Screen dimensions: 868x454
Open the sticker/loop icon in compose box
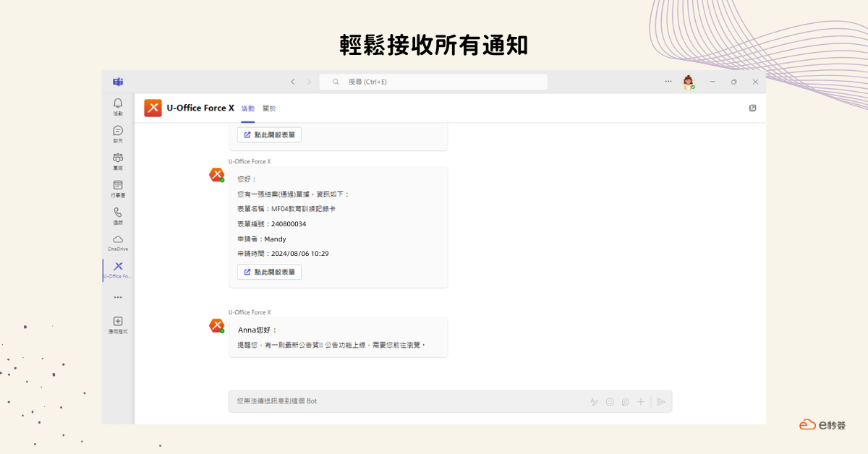(625, 402)
